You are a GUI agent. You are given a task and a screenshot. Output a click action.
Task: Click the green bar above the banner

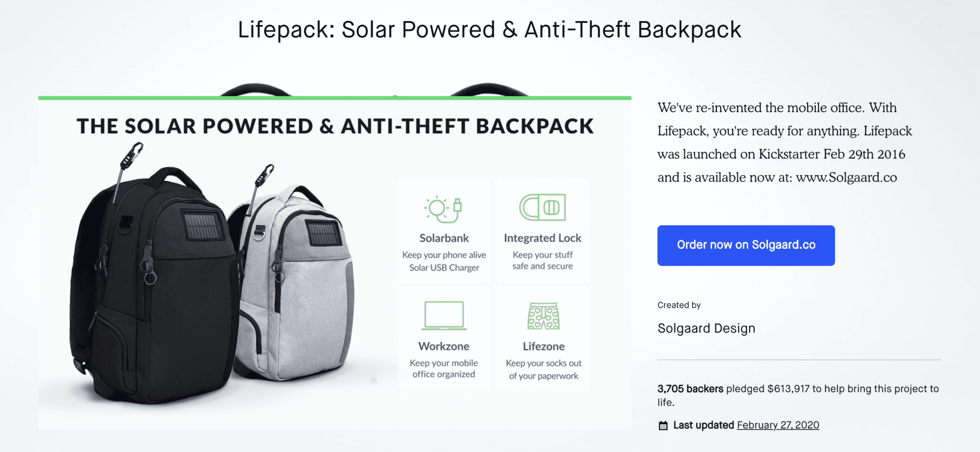pos(335,98)
